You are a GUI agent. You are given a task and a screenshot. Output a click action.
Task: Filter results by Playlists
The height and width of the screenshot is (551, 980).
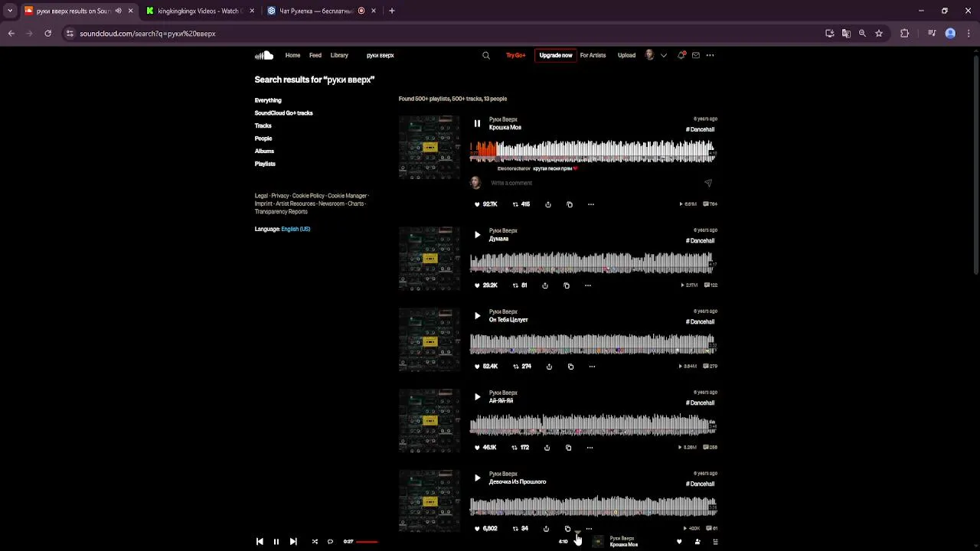265,164
